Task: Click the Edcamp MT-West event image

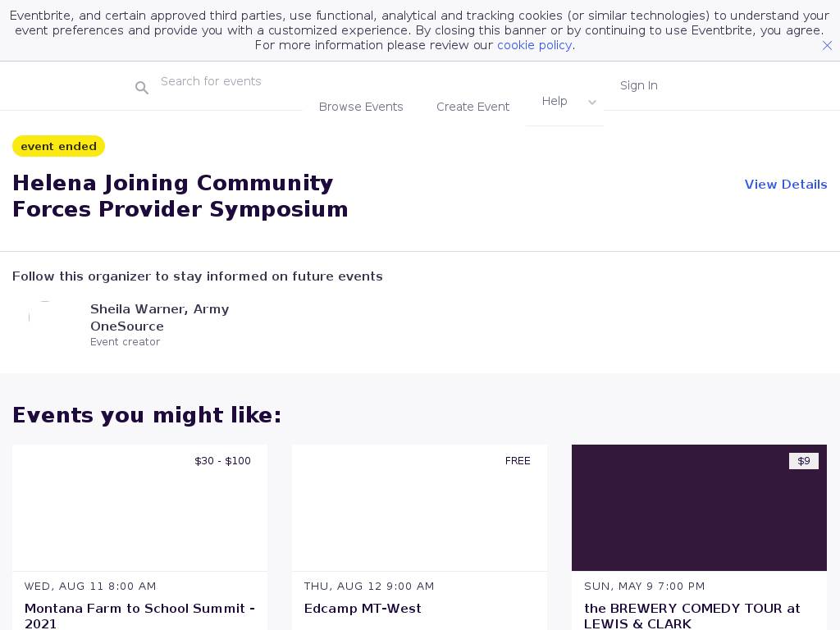Action: pyautogui.click(x=419, y=509)
